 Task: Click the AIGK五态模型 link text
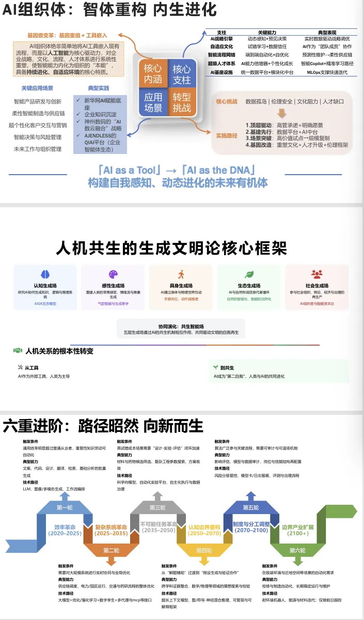click(45, 304)
